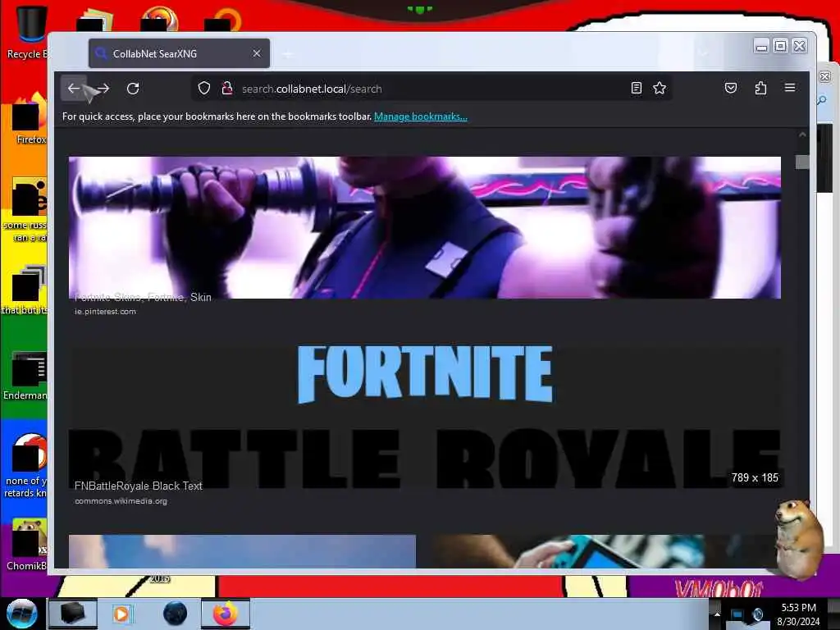Open the Pocket save button
Screen dimensions: 840x630
731,89
